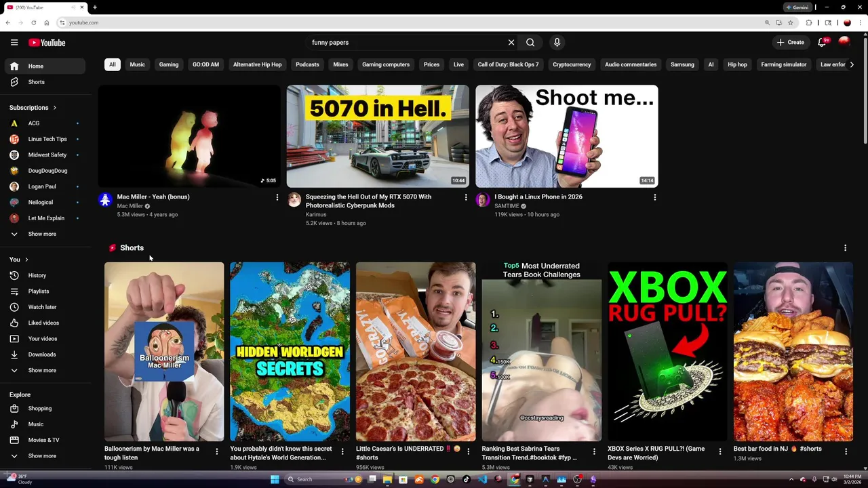Open SAMTIME channel link
The image size is (868, 488).
tap(507, 206)
